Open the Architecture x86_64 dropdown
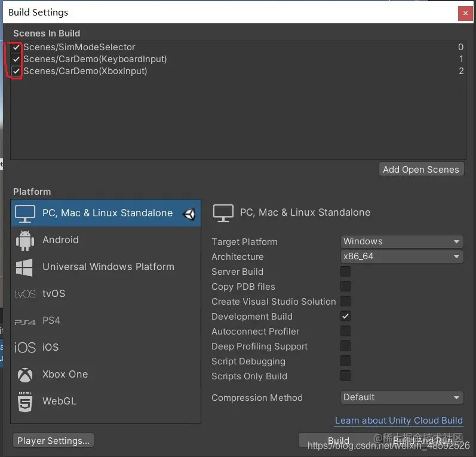476x457 pixels. pos(402,256)
